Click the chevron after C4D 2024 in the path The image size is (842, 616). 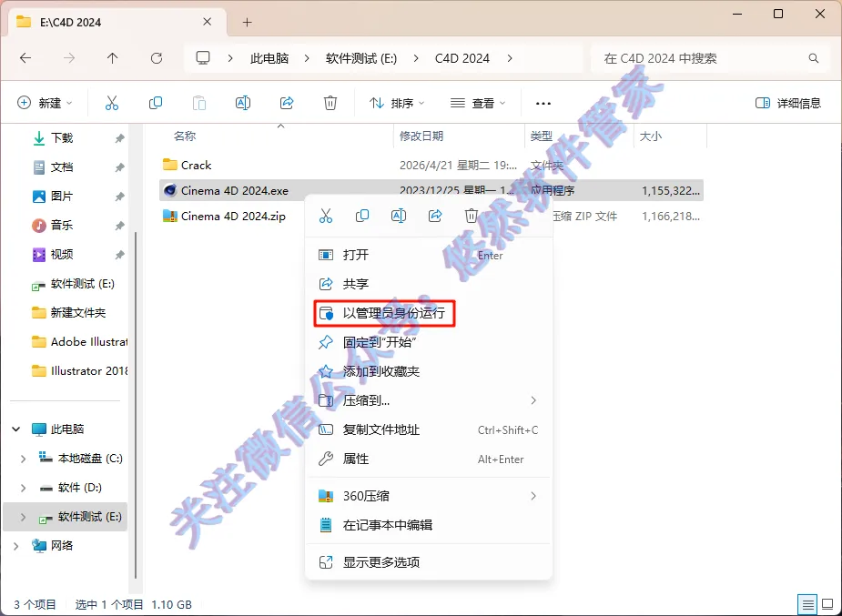(x=510, y=58)
